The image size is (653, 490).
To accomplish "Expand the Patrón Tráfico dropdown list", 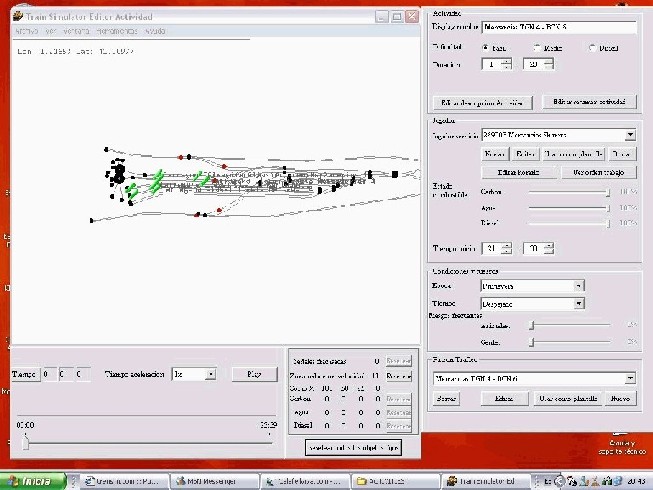I will coord(629,379).
